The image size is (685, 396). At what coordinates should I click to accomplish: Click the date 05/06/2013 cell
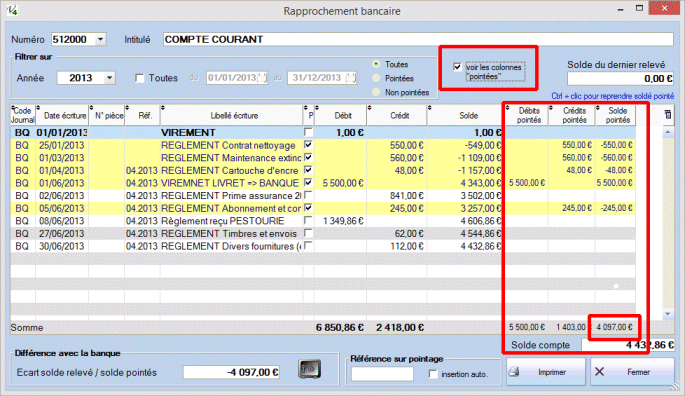pyautogui.click(x=61, y=208)
